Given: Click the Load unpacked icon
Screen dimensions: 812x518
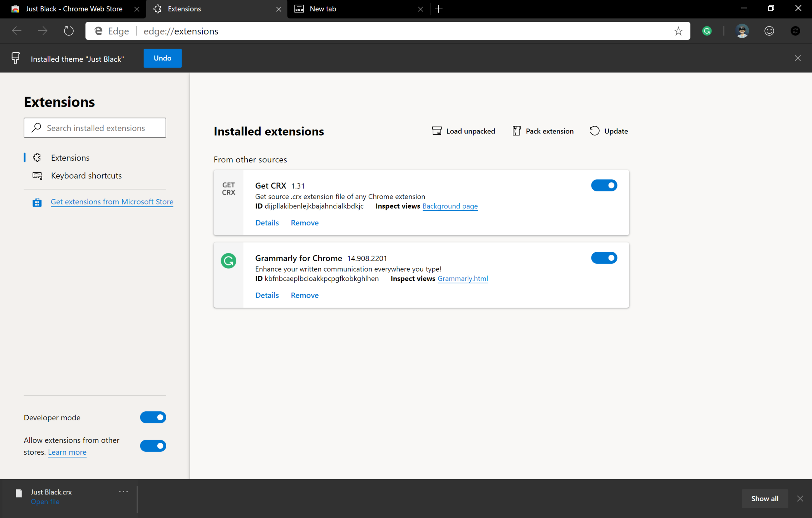Looking at the screenshot, I should tap(437, 131).
